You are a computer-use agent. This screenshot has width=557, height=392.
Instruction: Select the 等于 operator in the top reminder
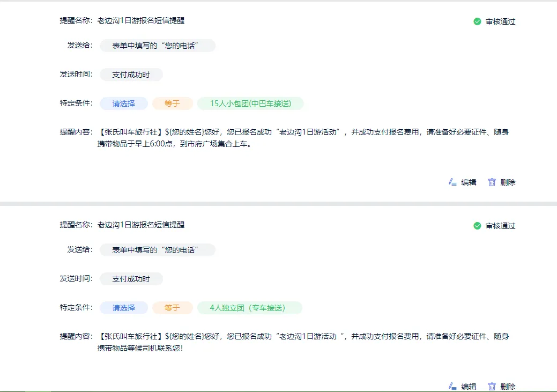[x=172, y=103]
